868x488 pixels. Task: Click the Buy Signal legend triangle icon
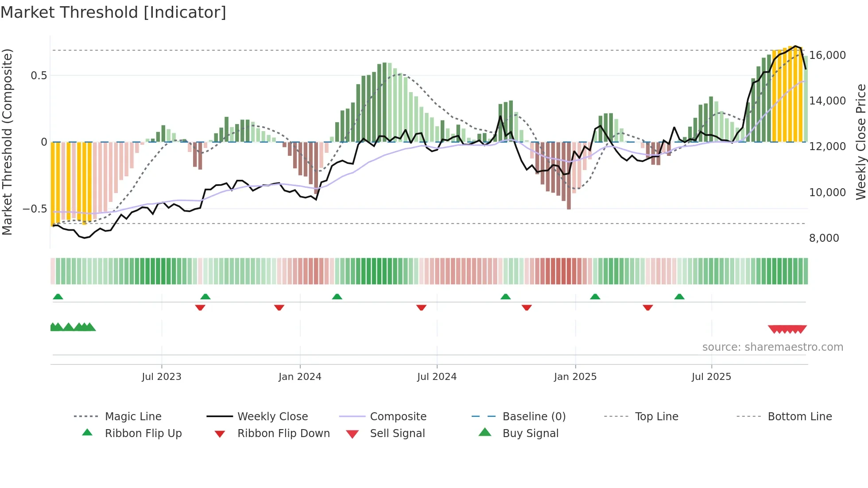click(x=485, y=432)
